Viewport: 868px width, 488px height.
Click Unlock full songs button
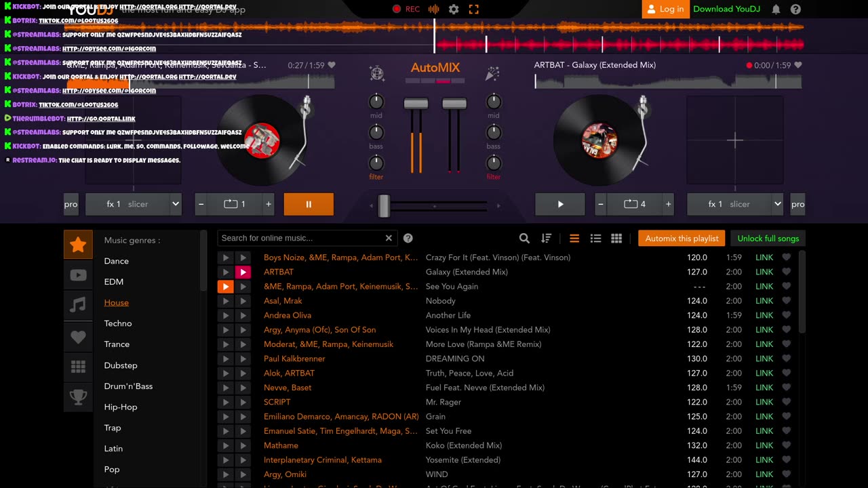click(x=768, y=239)
